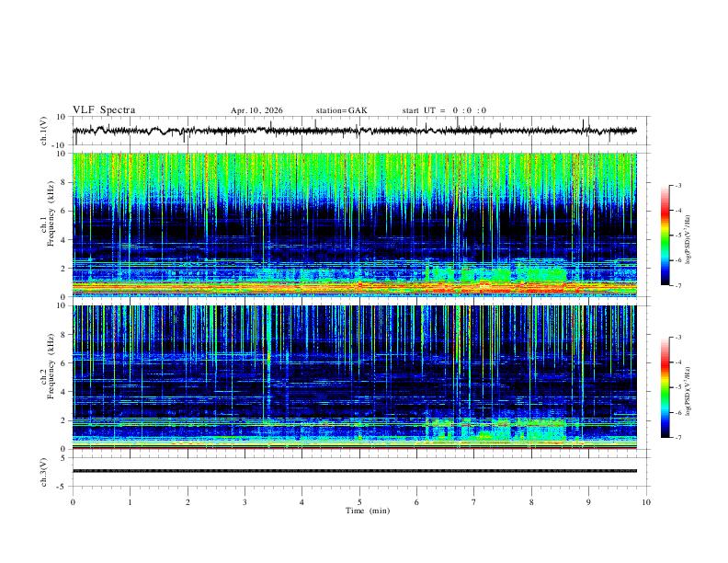Click time axis tick label "1"
Viewport: 728px width, 563px height.
click(x=130, y=502)
